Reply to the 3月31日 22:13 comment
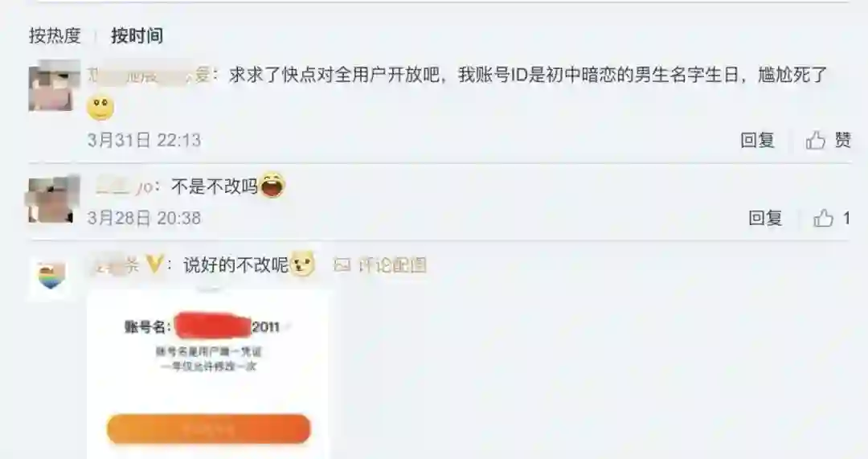This screenshot has height=459, width=868. click(x=757, y=140)
